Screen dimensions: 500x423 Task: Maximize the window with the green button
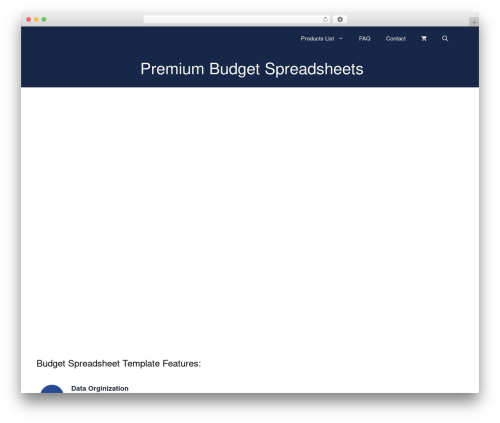pos(44,20)
